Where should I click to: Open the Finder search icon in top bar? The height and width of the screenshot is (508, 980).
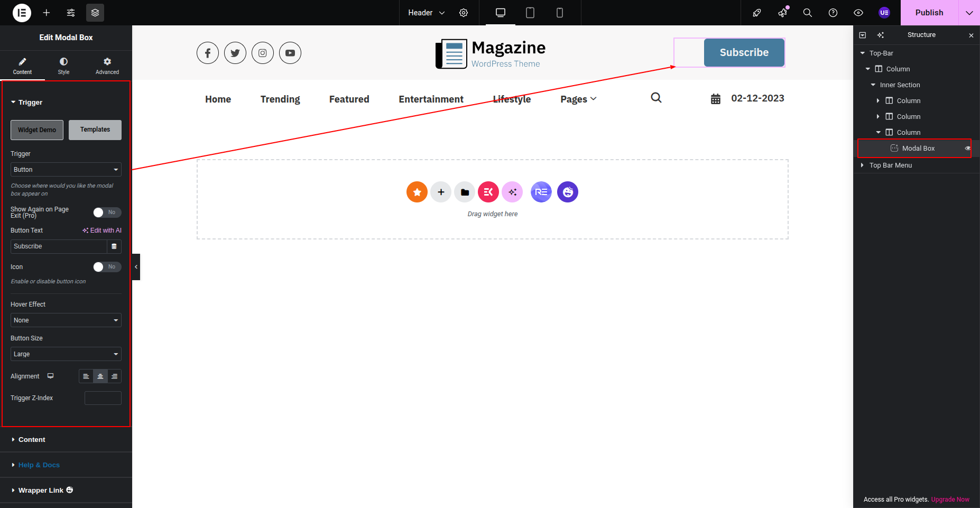coord(807,13)
